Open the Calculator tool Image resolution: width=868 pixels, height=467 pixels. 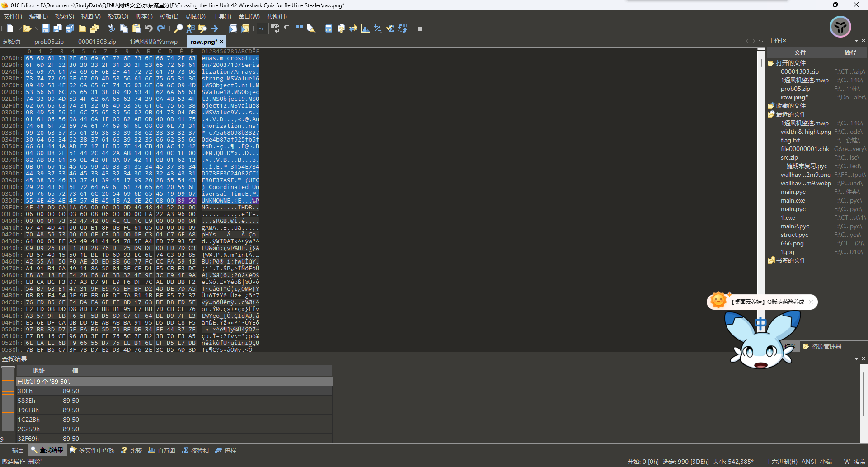(328, 28)
